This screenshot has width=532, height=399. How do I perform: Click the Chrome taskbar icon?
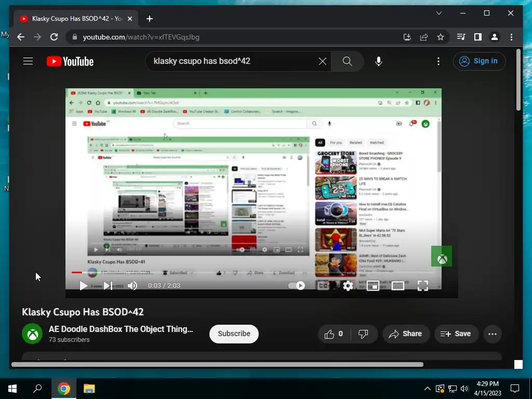pos(64,389)
